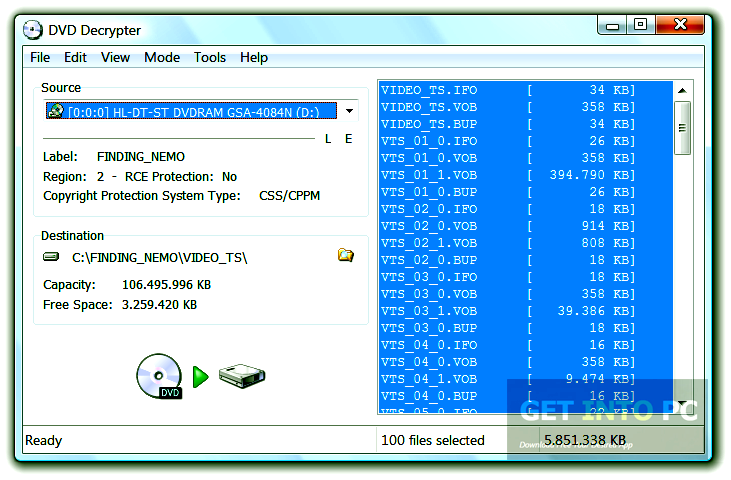Image resolution: width=731 pixels, height=480 pixels.
Task: Open the View menu
Action: coord(115,57)
